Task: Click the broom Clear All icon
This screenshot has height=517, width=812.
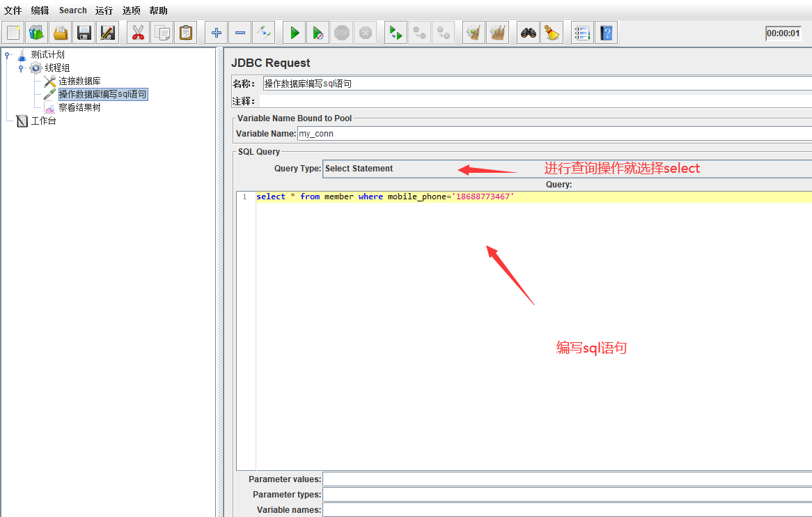Action: click(x=552, y=33)
